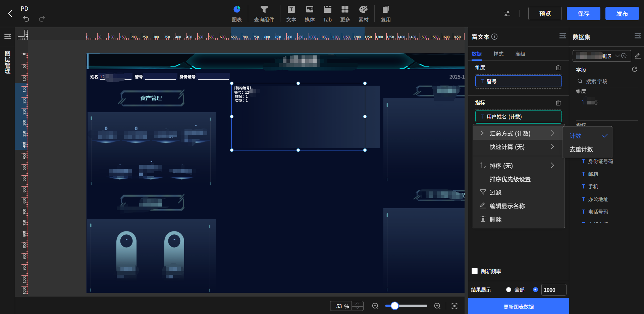Click the 预览 preview button
644x314 pixels.
click(545, 13)
